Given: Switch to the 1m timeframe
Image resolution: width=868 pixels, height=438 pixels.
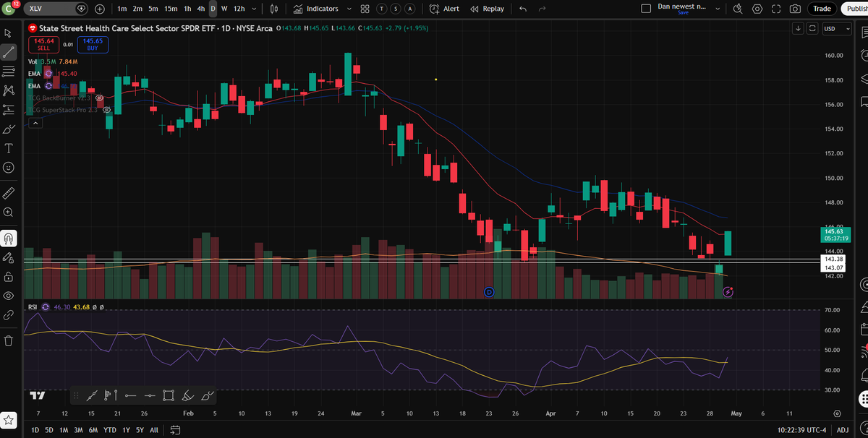Looking at the screenshot, I should tap(122, 9).
